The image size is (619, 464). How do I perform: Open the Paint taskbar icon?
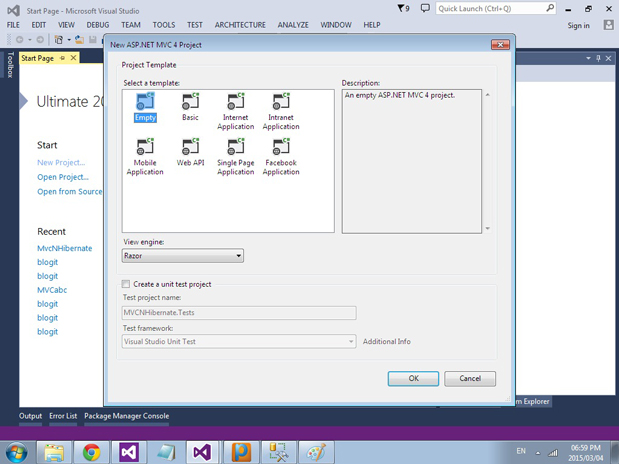316,452
